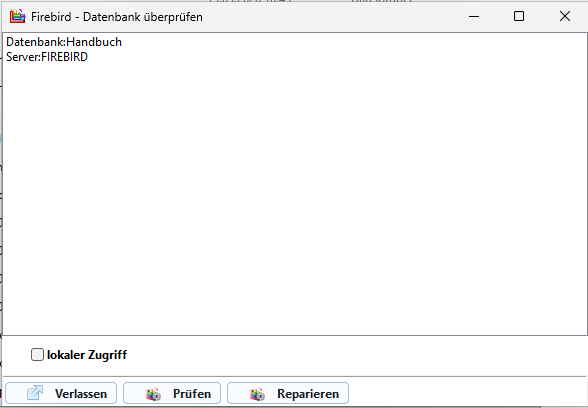Minimize the Firebird dialog window

474,16
